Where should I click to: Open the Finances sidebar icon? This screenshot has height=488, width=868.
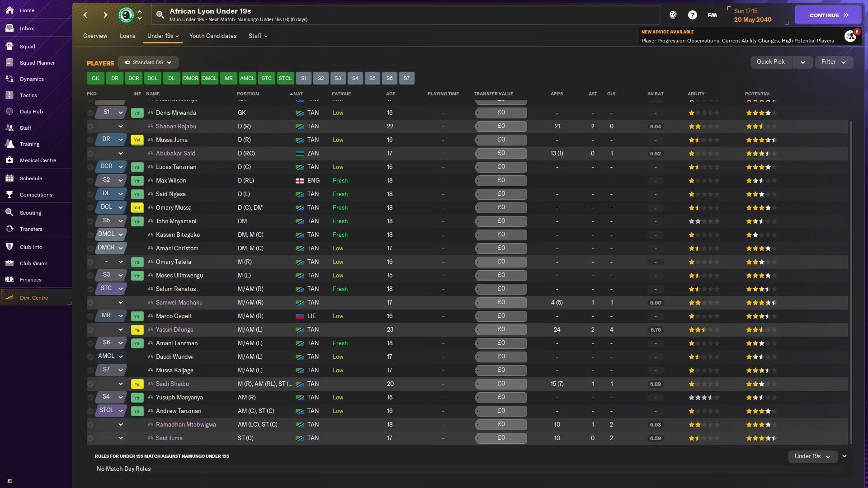[x=9, y=280]
